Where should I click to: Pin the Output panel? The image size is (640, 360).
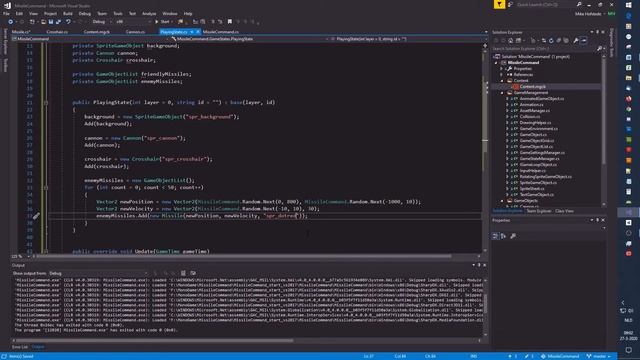(479, 265)
